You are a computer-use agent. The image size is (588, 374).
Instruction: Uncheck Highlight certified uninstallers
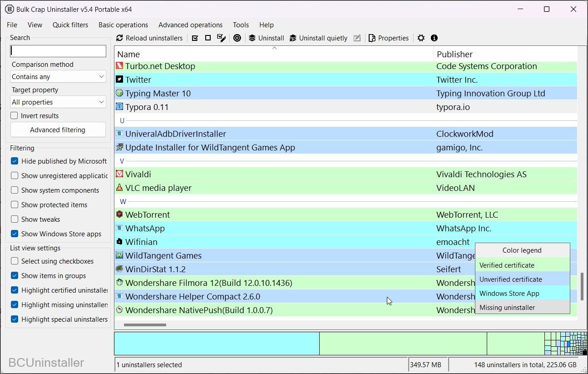tap(15, 290)
